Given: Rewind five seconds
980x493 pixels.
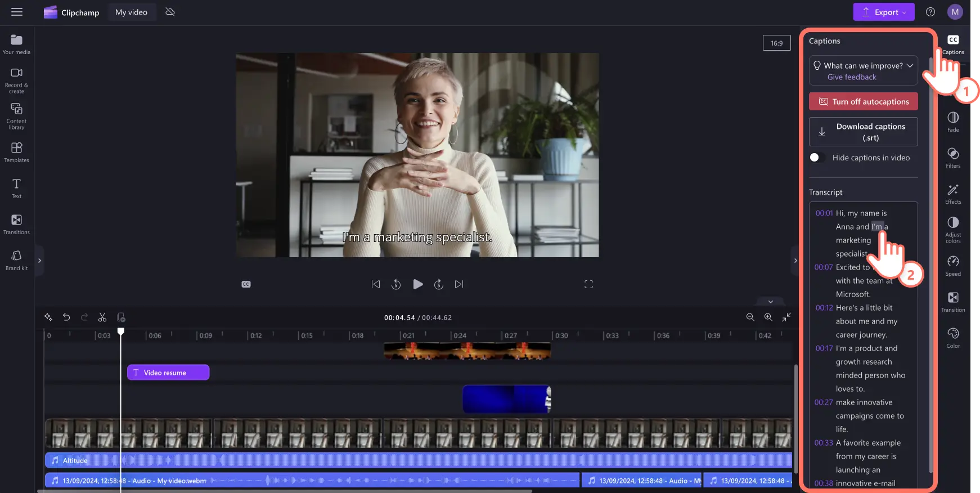Looking at the screenshot, I should (x=396, y=284).
